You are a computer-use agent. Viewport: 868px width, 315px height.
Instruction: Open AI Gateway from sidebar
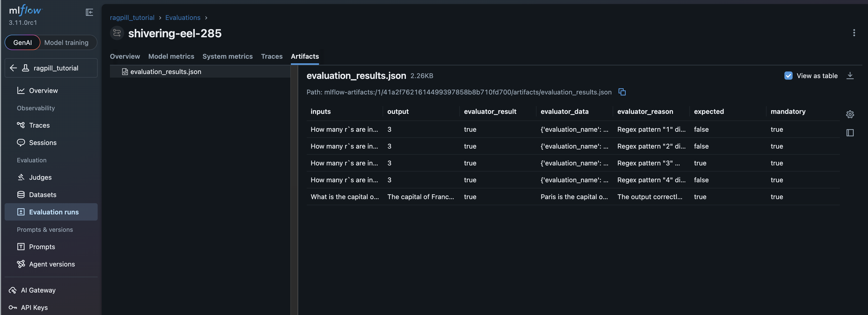click(x=38, y=290)
